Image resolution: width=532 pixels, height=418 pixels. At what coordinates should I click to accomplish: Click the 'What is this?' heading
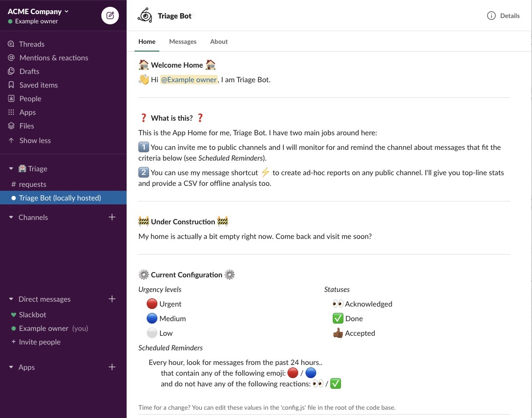(x=171, y=118)
